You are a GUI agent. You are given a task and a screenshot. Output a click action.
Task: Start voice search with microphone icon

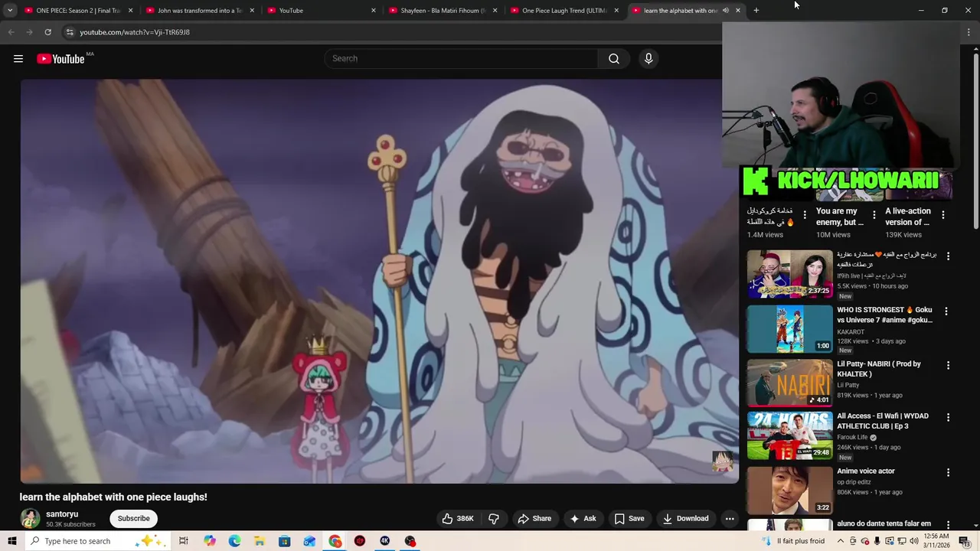pos(648,58)
